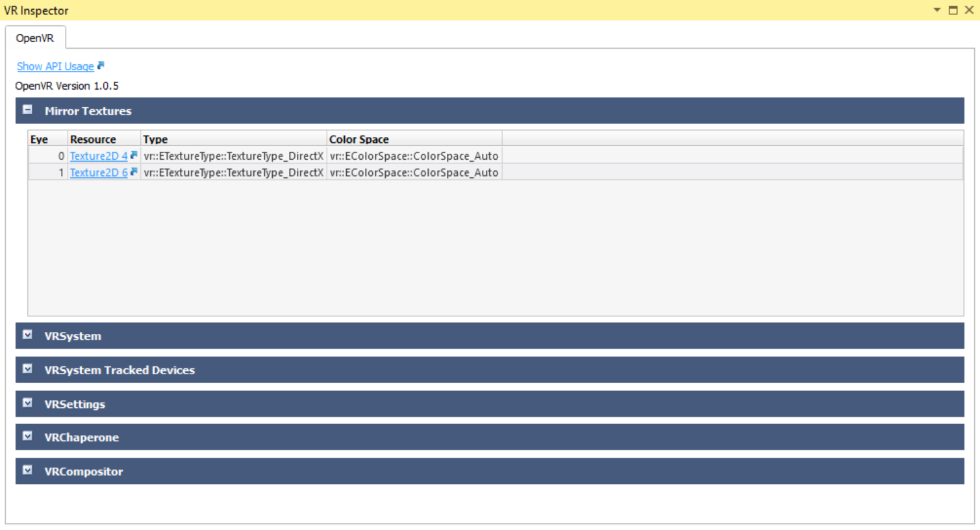Open the Texture2D 4 resource link
The height and width of the screenshot is (530, 980).
click(99, 156)
